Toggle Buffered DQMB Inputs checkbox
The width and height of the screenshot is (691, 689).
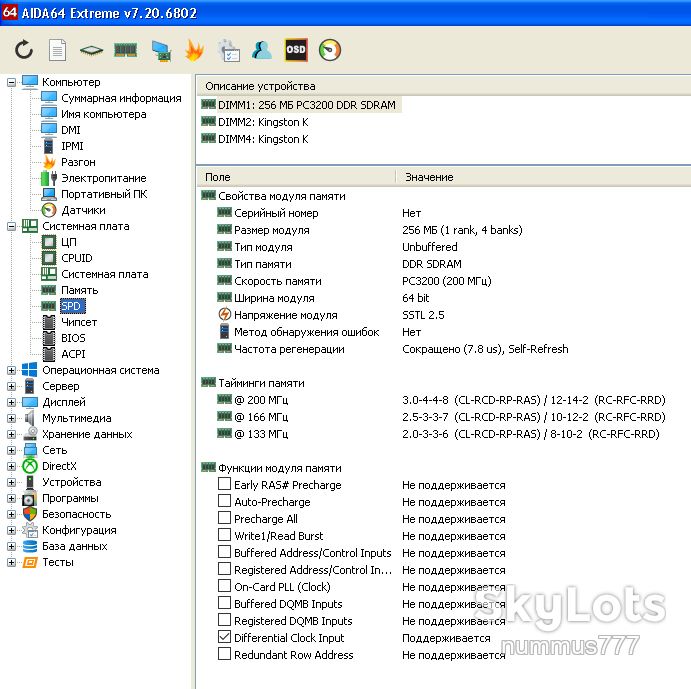(224, 603)
